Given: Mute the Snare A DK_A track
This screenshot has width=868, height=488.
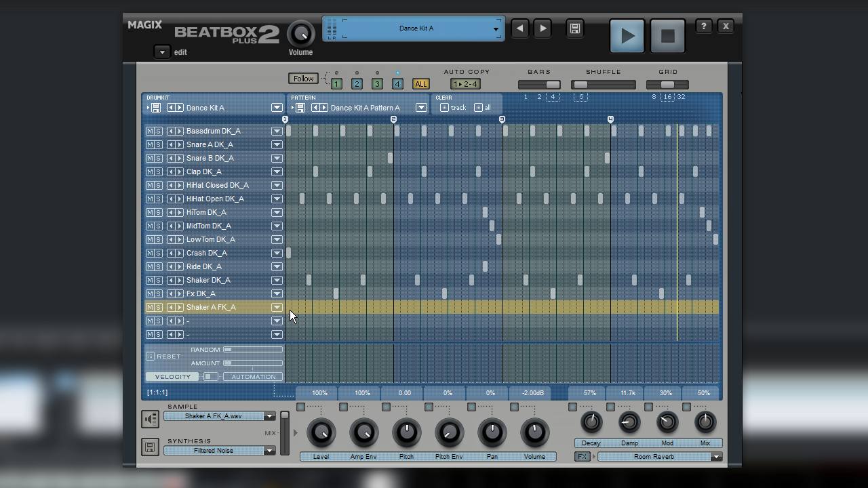Looking at the screenshot, I should point(150,144).
